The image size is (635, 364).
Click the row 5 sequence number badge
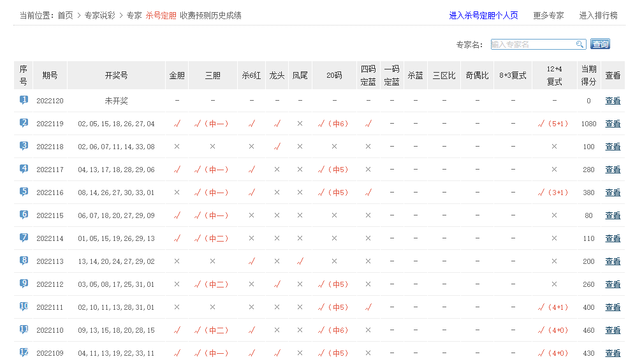[x=24, y=192]
